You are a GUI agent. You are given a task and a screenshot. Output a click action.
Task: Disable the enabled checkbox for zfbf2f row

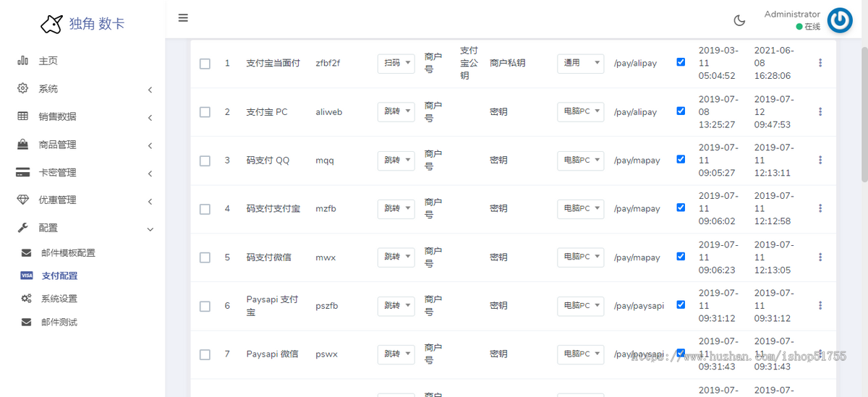681,62
